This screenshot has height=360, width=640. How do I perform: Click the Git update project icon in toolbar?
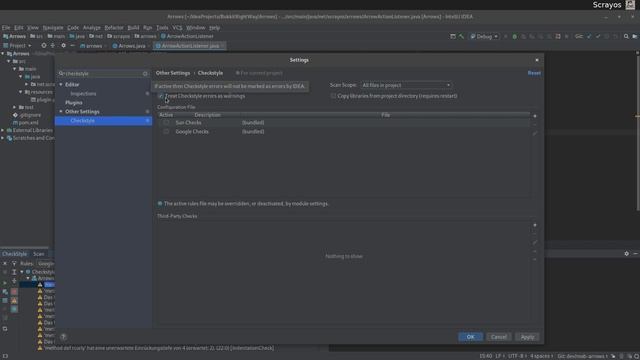pos(589,36)
